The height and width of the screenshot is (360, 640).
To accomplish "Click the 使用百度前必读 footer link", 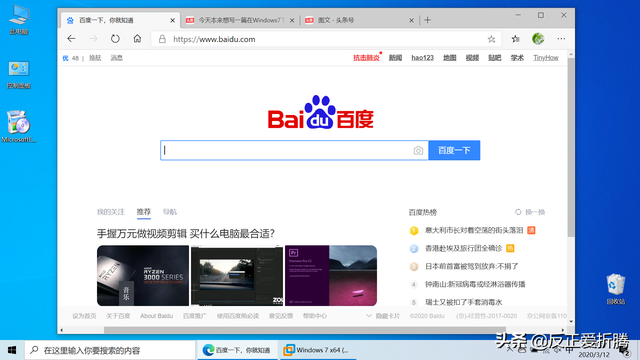I will click(x=238, y=316).
